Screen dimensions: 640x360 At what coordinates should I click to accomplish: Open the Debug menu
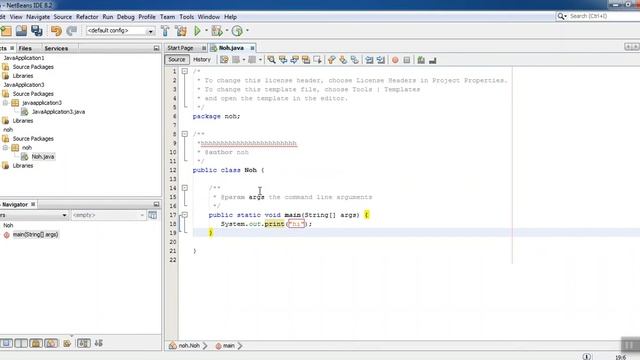click(x=125, y=17)
